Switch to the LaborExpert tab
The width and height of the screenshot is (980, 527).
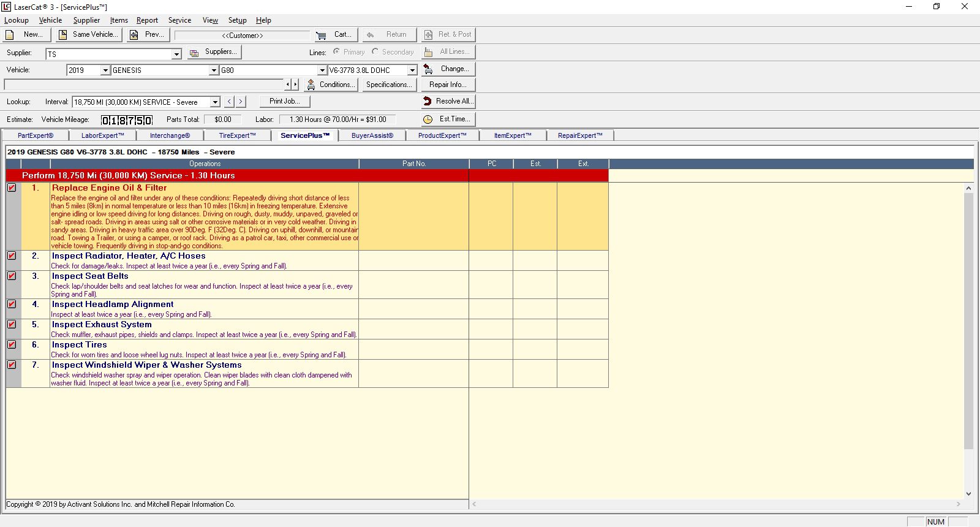point(103,135)
